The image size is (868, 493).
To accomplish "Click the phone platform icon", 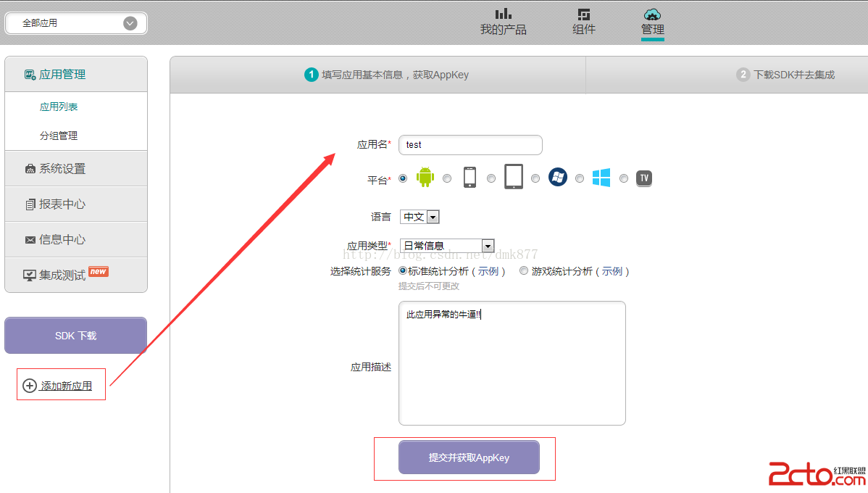I will (x=470, y=177).
